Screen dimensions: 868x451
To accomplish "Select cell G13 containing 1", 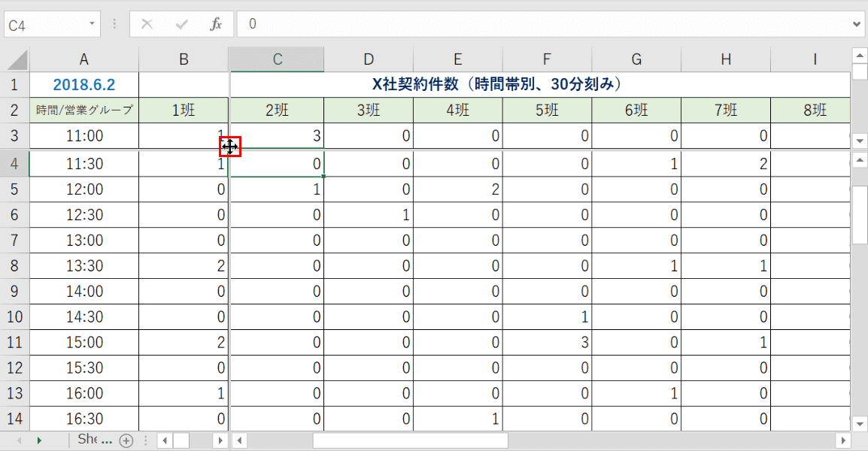I will point(636,393).
